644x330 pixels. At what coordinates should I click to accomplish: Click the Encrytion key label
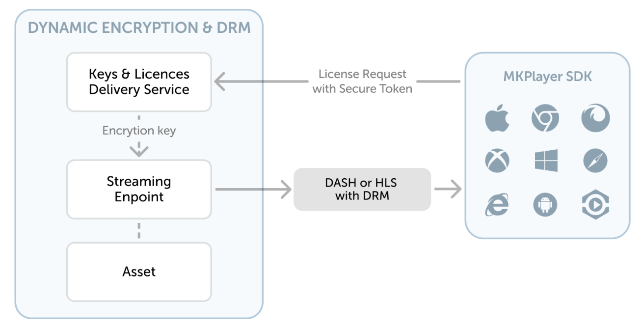[x=139, y=131]
